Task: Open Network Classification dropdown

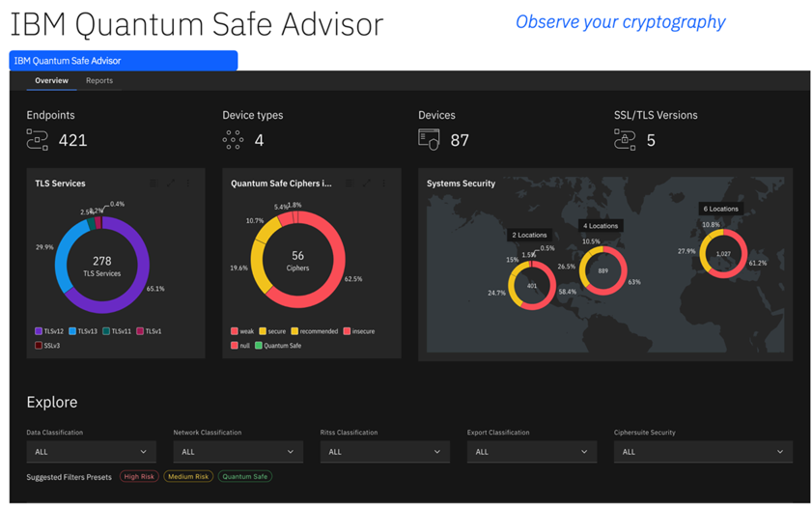Action: [238, 452]
